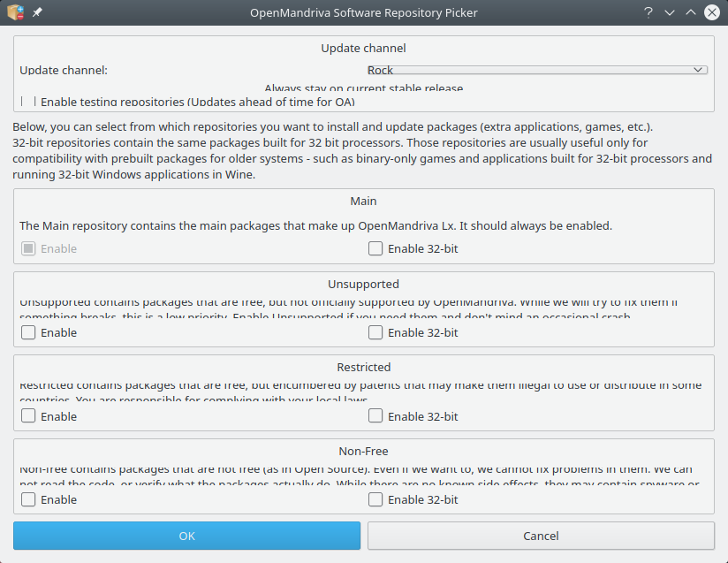
Task: Click the Main repository description text
Action: click(315, 225)
